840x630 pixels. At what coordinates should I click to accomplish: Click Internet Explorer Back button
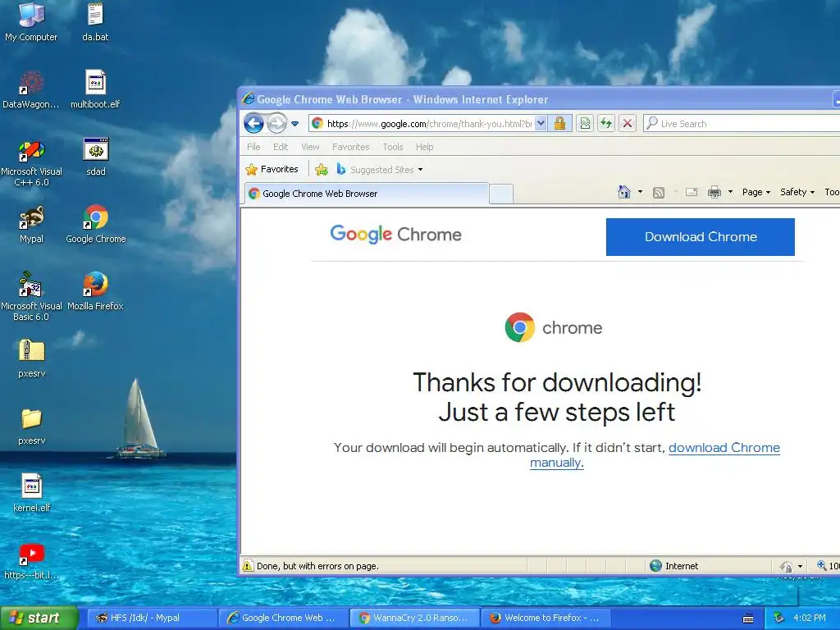pyautogui.click(x=253, y=124)
